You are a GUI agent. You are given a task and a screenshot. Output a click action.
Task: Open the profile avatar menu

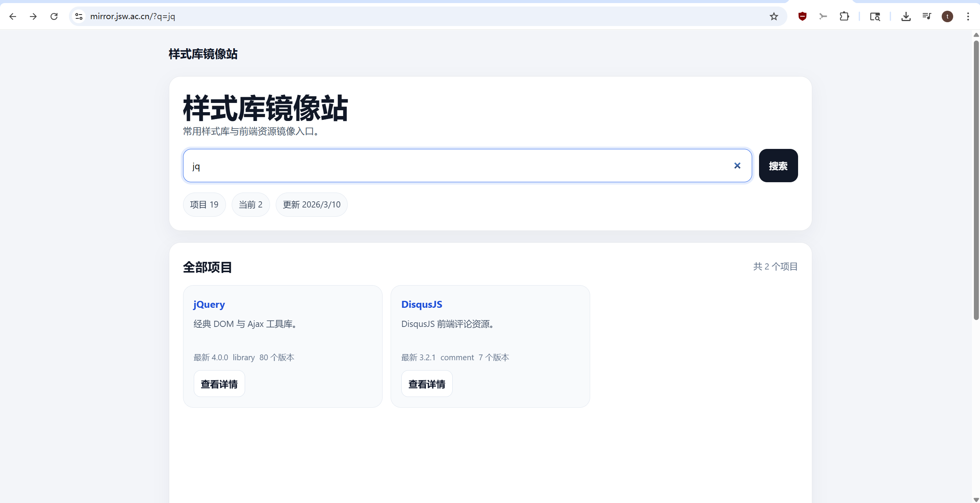click(947, 16)
